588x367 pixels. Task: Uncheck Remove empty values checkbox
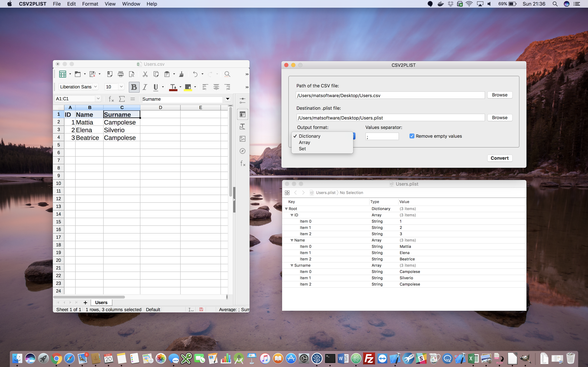[412, 136]
